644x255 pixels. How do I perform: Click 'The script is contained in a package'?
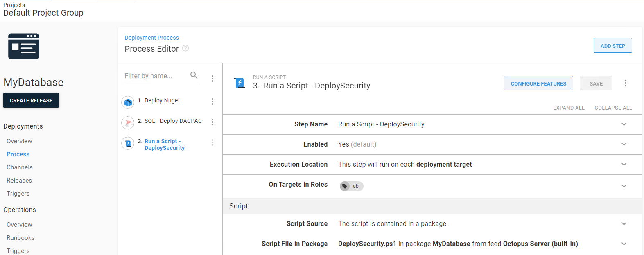tap(392, 224)
